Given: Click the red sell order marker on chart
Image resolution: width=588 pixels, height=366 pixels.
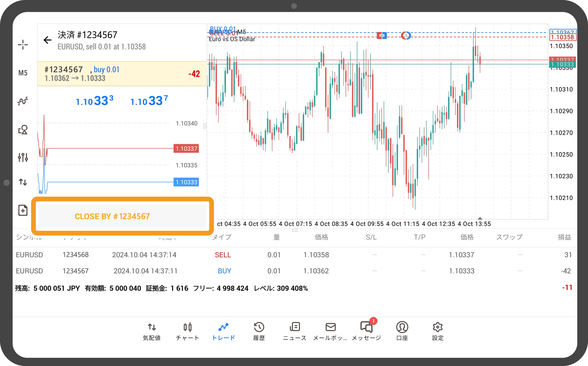Looking at the screenshot, I should pos(382,35).
